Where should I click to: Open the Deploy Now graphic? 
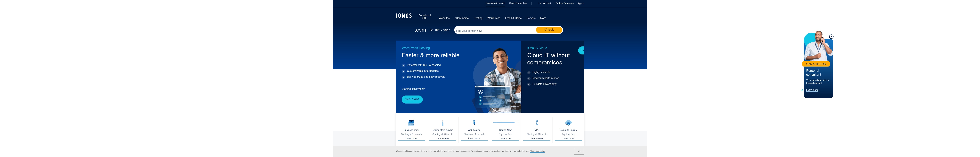[505, 123]
